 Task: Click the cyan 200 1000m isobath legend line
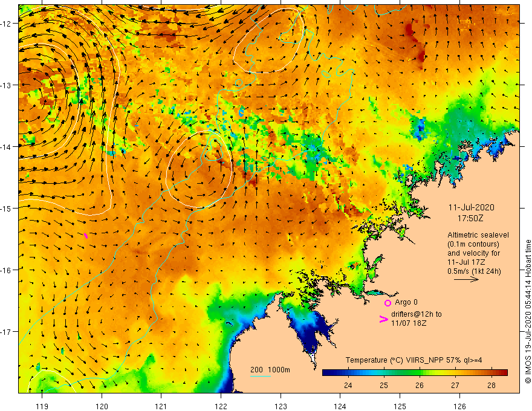(x=260, y=376)
